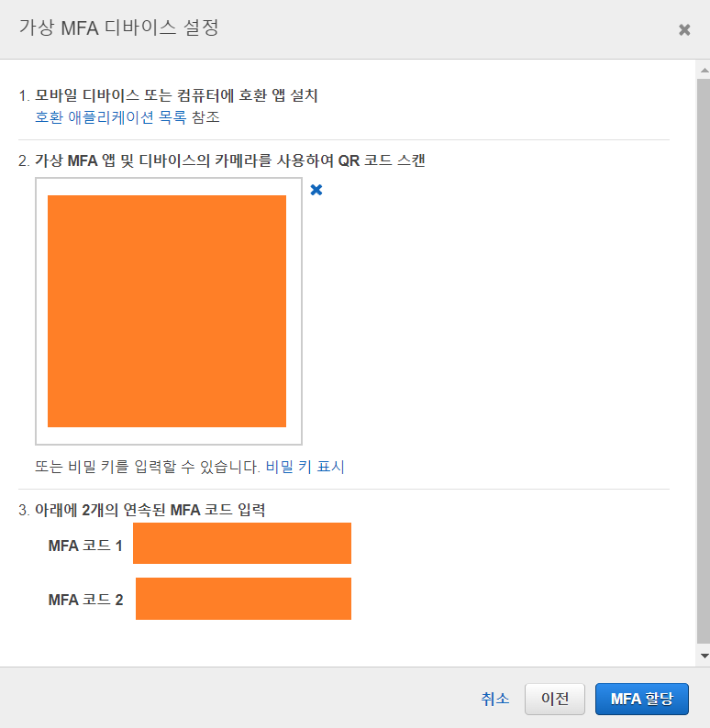Click the scrollbar up arrow

click(704, 70)
